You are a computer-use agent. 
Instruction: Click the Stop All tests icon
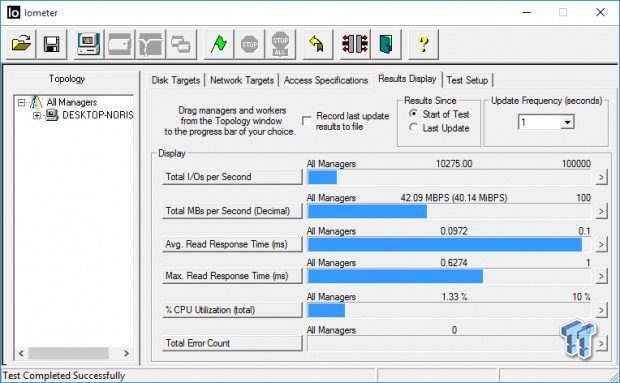coord(280,44)
